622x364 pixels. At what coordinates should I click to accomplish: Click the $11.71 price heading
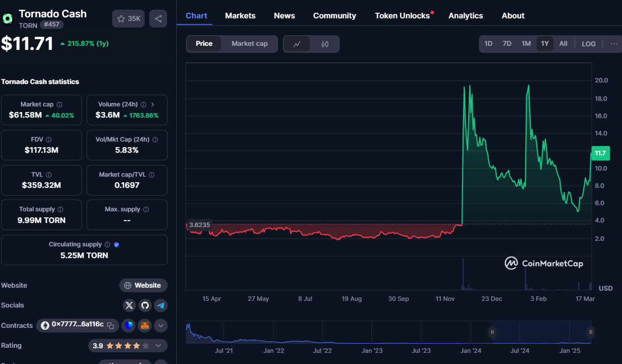27,43
